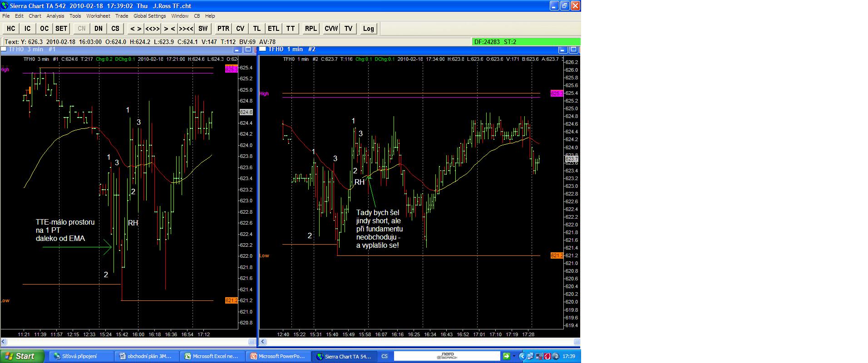This screenshot has height=363, width=868.
Task: Switch to 'obchodní plán JIM' taskbar window
Action: pyautogui.click(x=147, y=356)
